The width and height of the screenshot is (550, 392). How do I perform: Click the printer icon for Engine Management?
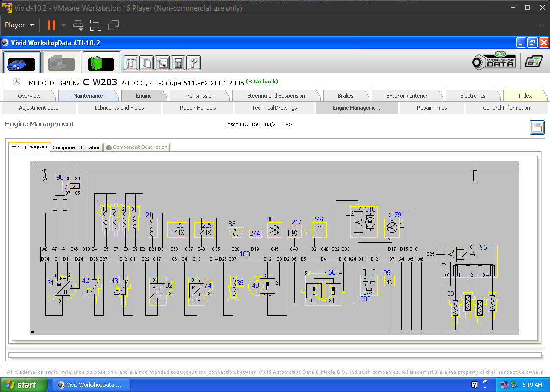pyautogui.click(x=537, y=127)
